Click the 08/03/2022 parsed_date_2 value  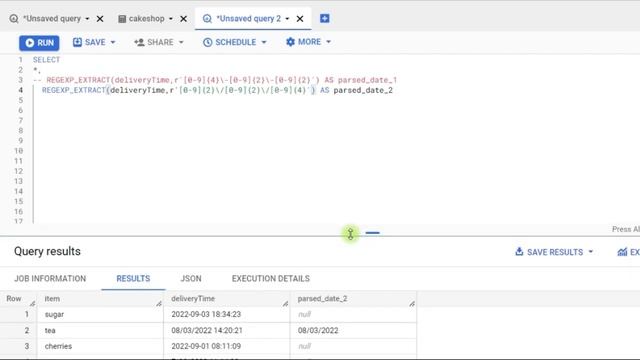[x=318, y=330]
